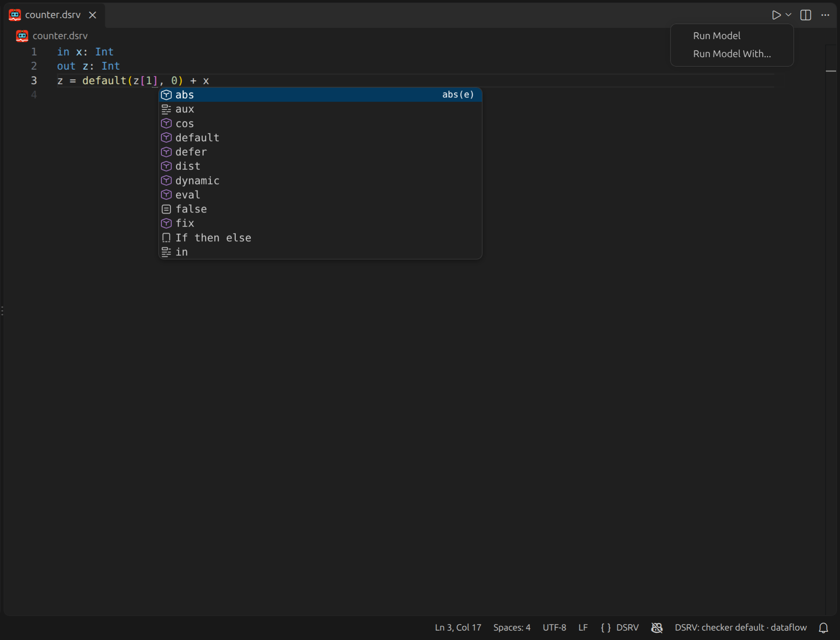The image size is (840, 640).
Task: Select the aux suggestion
Action: pyautogui.click(x=320, y=109)
